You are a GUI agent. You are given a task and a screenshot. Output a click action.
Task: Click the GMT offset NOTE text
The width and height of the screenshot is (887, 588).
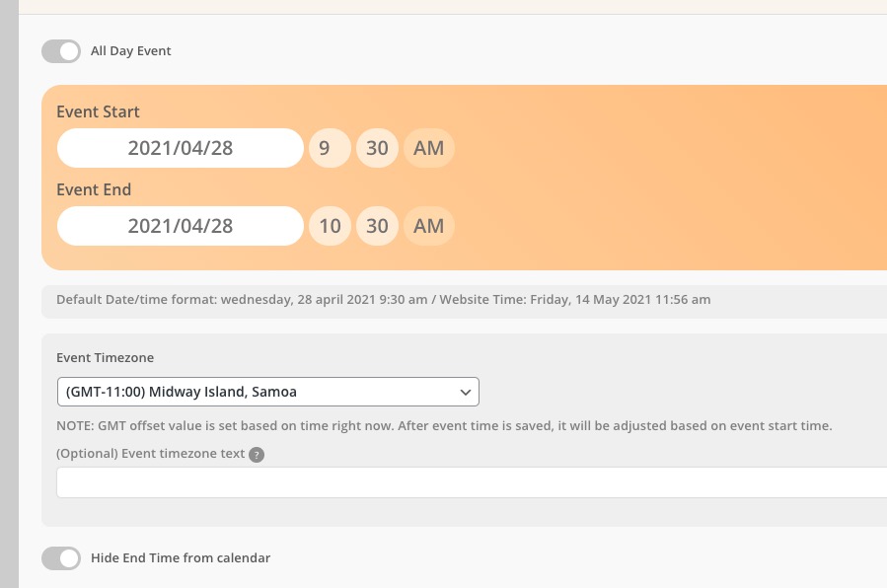click(444, 426)
